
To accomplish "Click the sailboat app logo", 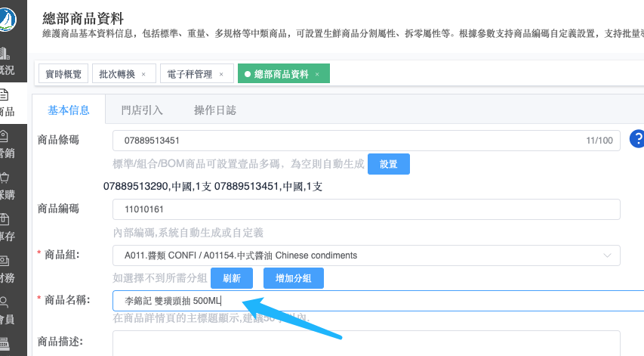I will coord(8,18).
